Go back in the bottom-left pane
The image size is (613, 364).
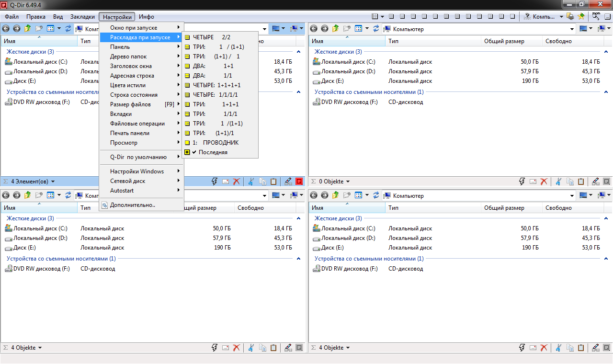pyautogui.click(x=6, y=195)
